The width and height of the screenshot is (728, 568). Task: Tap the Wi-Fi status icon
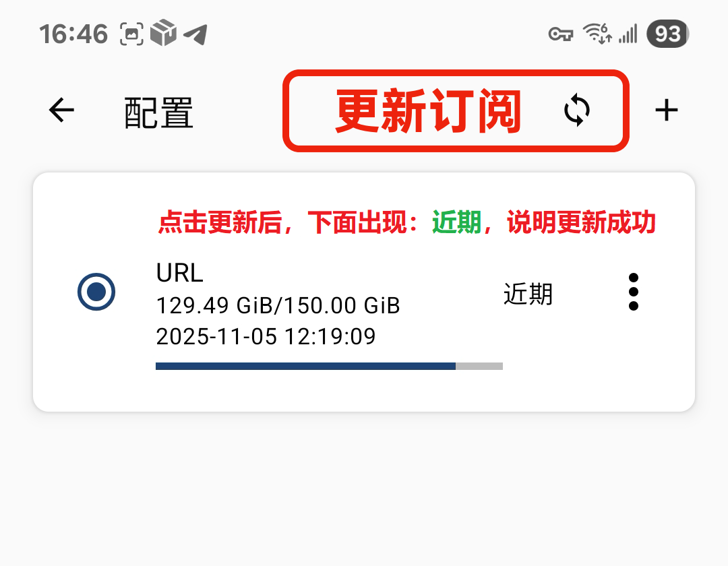click(597, 34)
